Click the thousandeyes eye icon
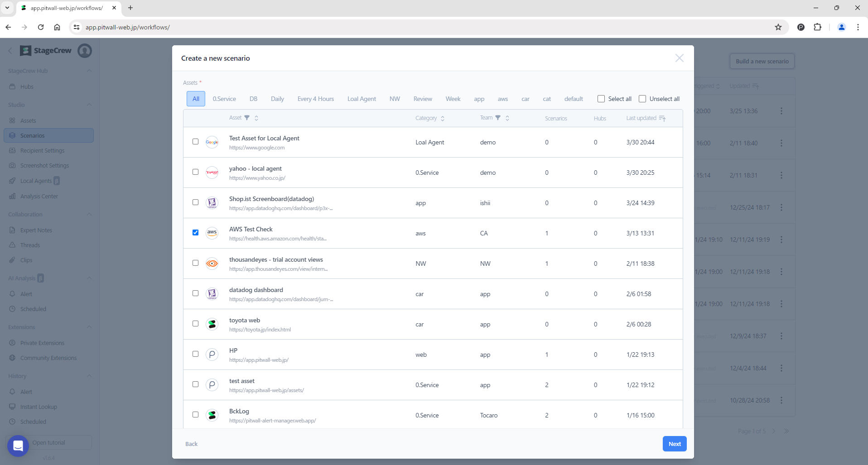Screen dimensions: 868x465 tap(212, 264)
